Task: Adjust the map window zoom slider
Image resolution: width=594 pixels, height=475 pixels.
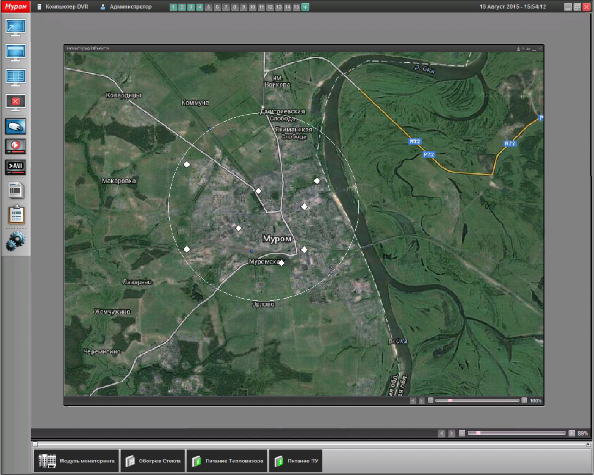Action: [x=477, y=400]
